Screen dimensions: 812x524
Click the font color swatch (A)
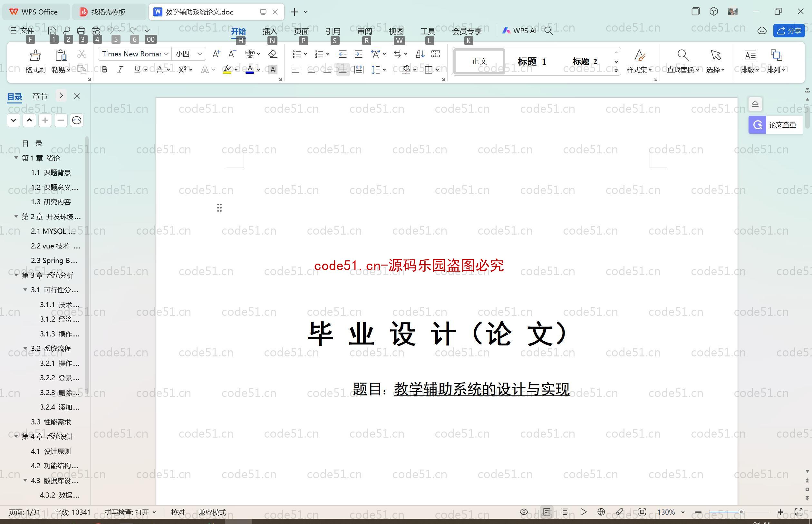(250, 70)
